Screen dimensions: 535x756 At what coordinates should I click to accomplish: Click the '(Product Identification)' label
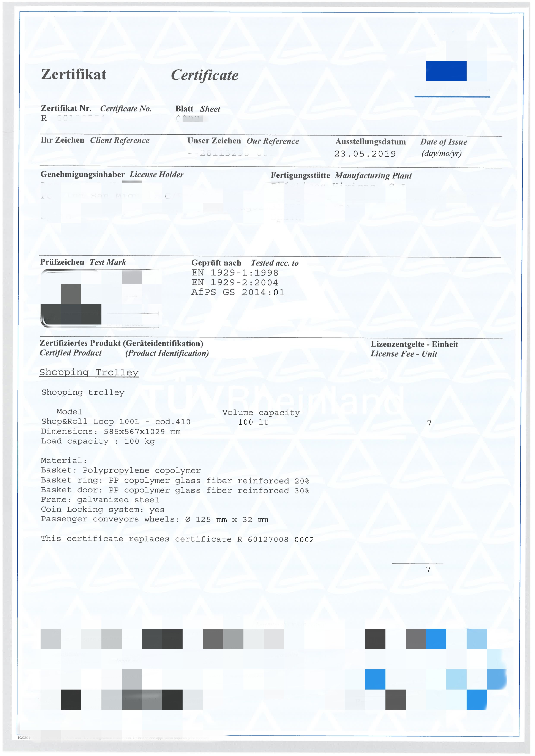(167, 353)
